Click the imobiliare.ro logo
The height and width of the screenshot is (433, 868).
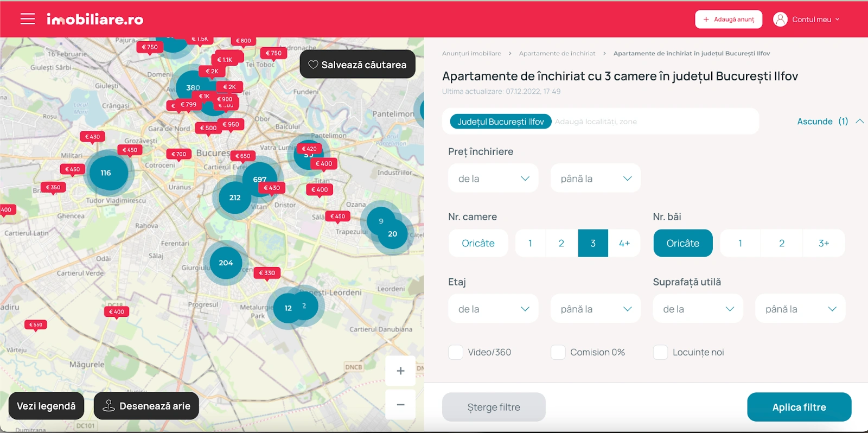pyautogui.click(x=95, y=20)
